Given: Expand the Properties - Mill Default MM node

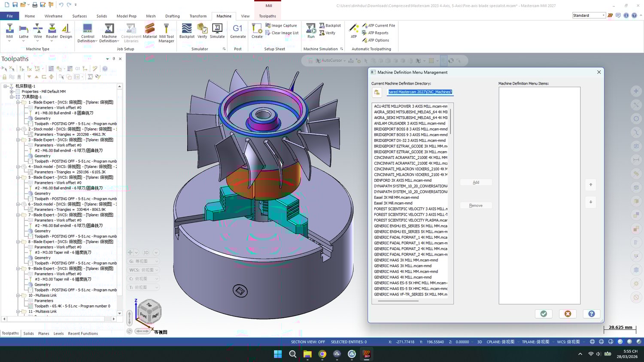Looking at the screenshot, I should tap(12, 91).
